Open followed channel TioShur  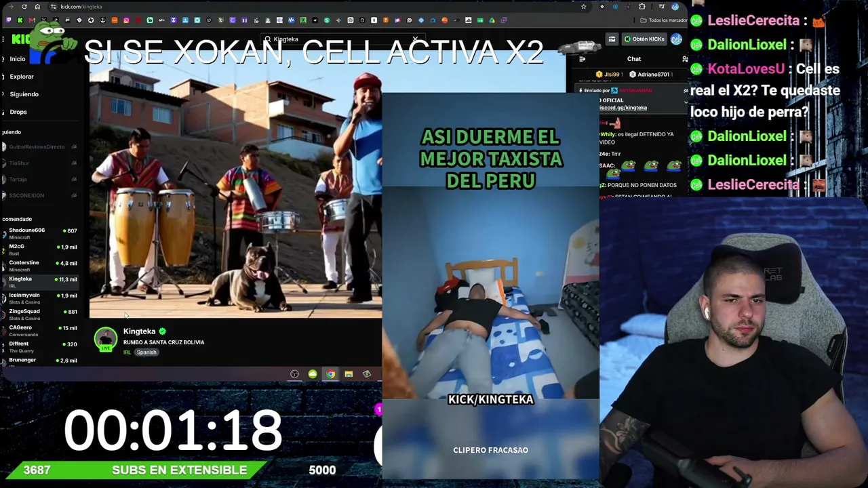click(x=40, y=163)
